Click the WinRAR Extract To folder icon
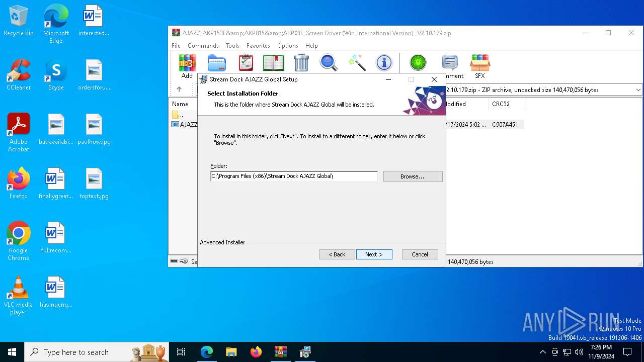The width and height of the screenshot is (644, 362). tap(217, 63)
